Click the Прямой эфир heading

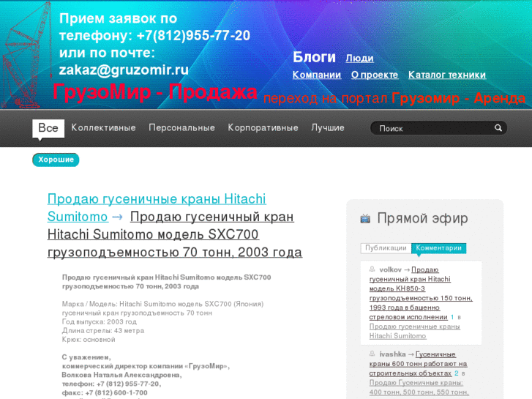pos(422,218)
